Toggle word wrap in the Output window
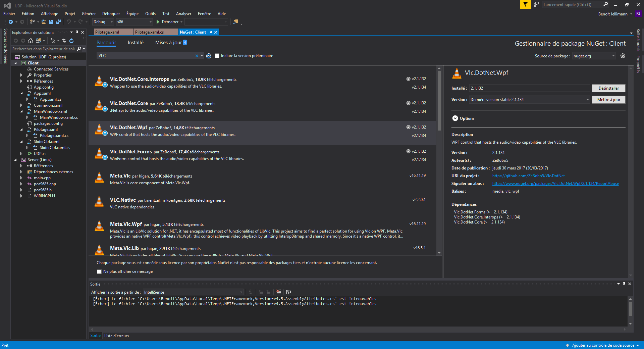 288,292
